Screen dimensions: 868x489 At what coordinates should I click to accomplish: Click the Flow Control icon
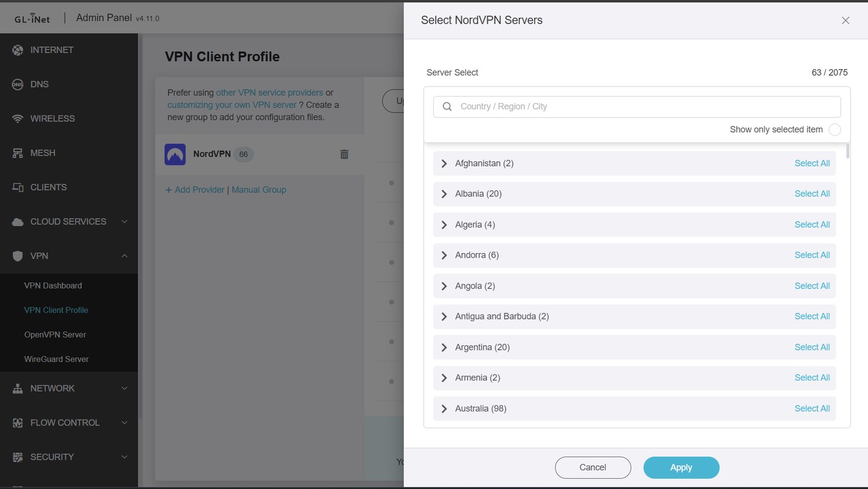pos(17,423)
